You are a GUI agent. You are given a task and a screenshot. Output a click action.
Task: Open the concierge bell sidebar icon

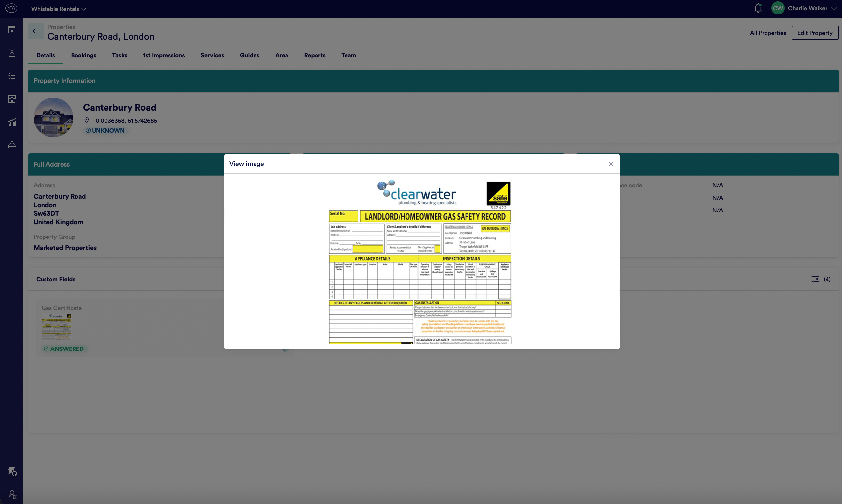(x=12, y=145)
